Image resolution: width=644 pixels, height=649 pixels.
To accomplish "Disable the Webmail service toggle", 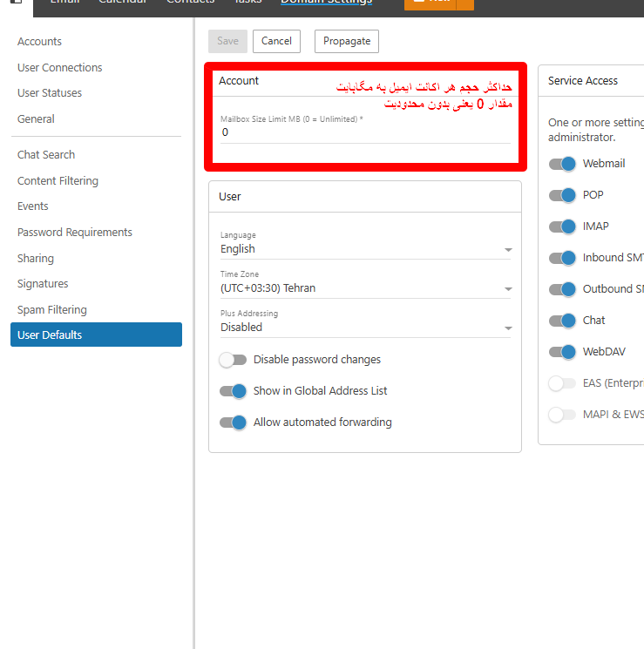I will (x=563, y=164).
